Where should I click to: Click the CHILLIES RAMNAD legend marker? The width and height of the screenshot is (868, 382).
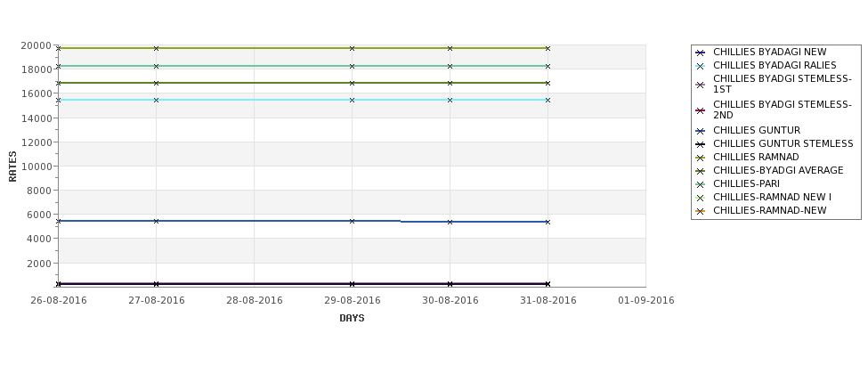701,158
